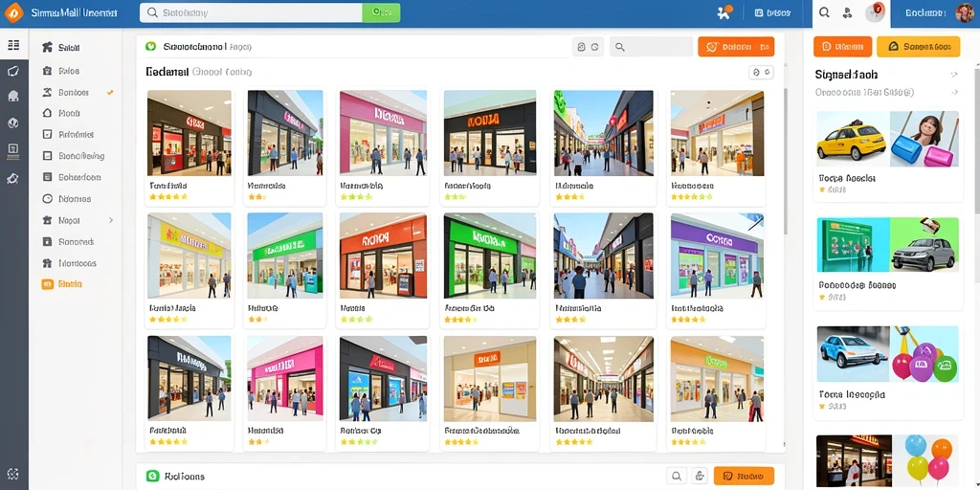Focus the grey search field in the panel header
980x490 pixels.
(x=651, y=47)
